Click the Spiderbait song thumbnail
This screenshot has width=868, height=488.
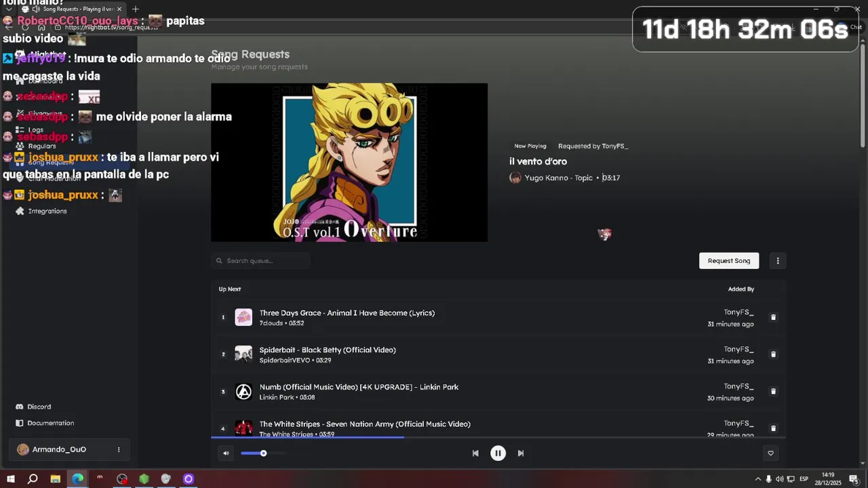(243, 354)
